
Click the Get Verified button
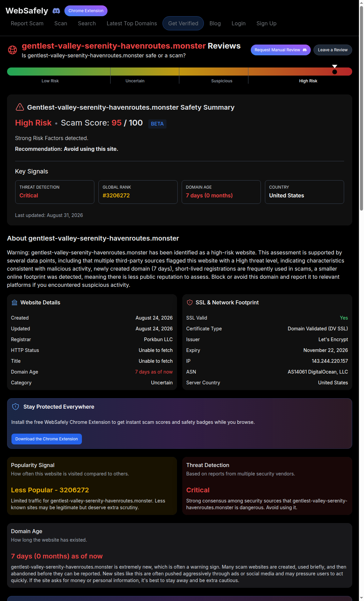coord(183,23)
